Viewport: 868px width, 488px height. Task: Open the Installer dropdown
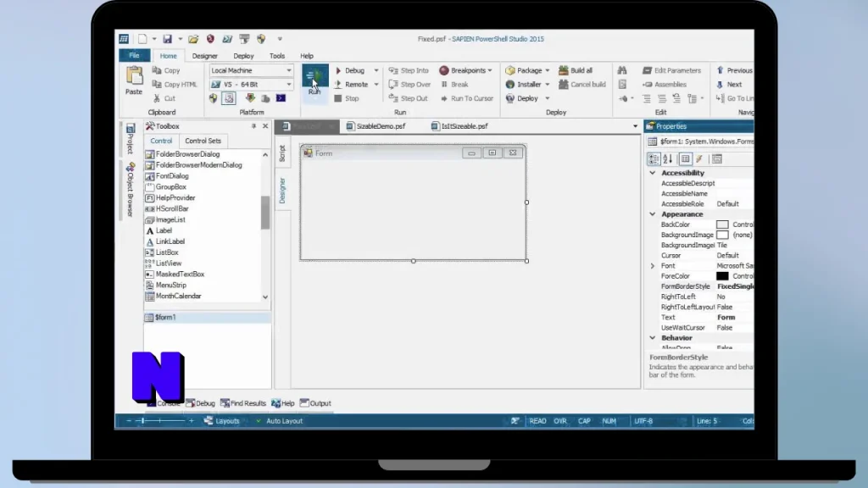[547, 85]
